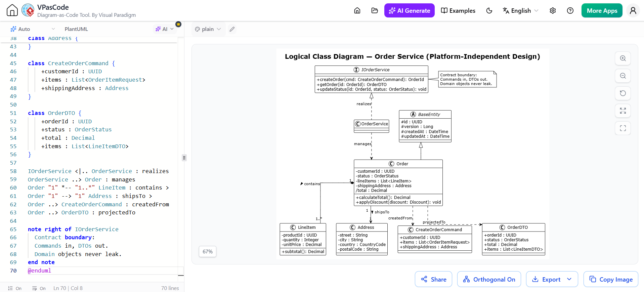Click the fit-to-screen expand arrows icon
The width and height of the screenshot is (644, 292).
pos(623,111)
